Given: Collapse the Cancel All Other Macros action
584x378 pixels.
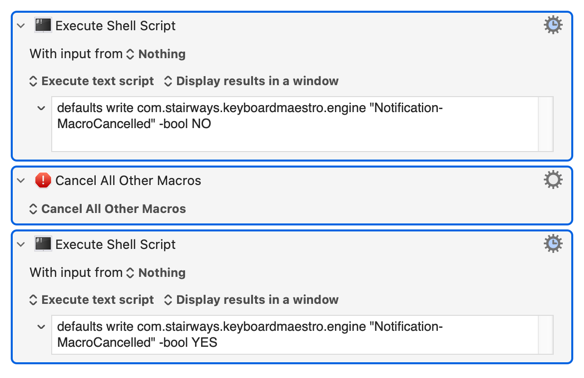Looking at the screenshot, I should (21, 181).
